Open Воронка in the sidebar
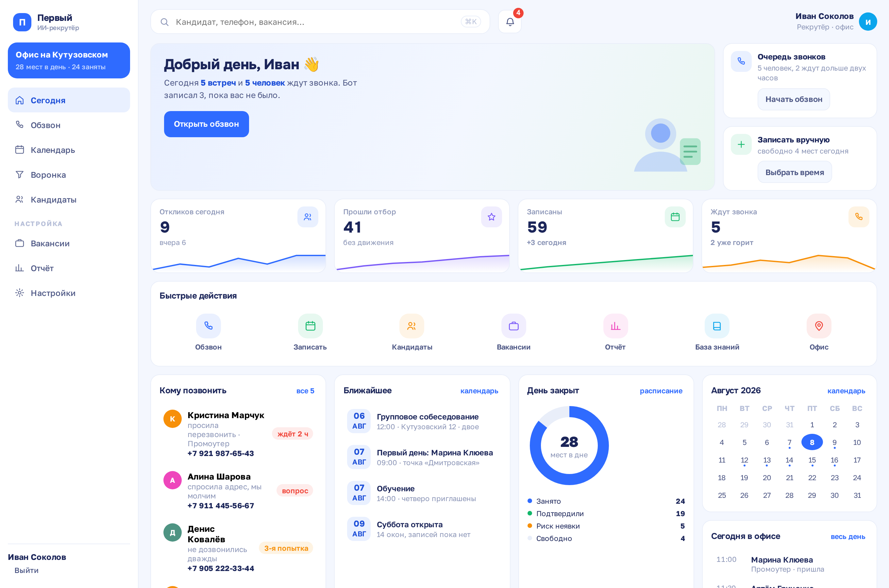889x588 pixels. (x=69, y=174)
